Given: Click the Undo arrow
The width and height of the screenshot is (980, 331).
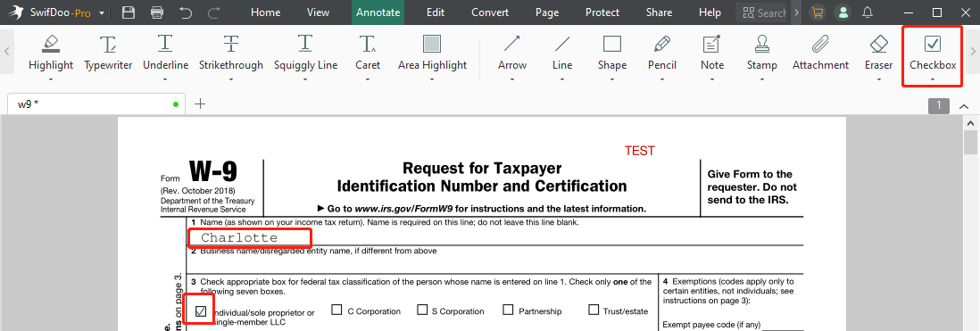Looking at the screenshot, I should click(186, 12).
